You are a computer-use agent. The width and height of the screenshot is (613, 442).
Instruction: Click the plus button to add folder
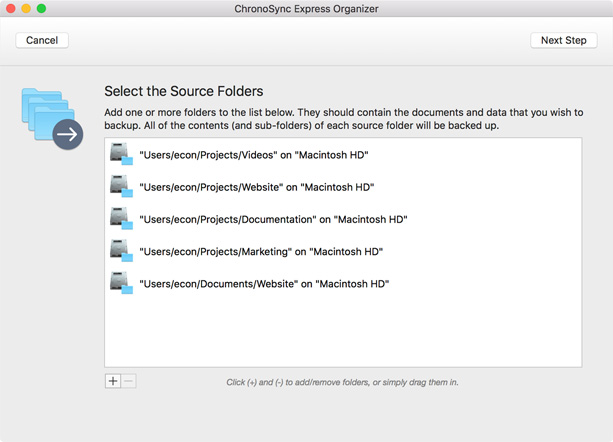pos(113,381)
